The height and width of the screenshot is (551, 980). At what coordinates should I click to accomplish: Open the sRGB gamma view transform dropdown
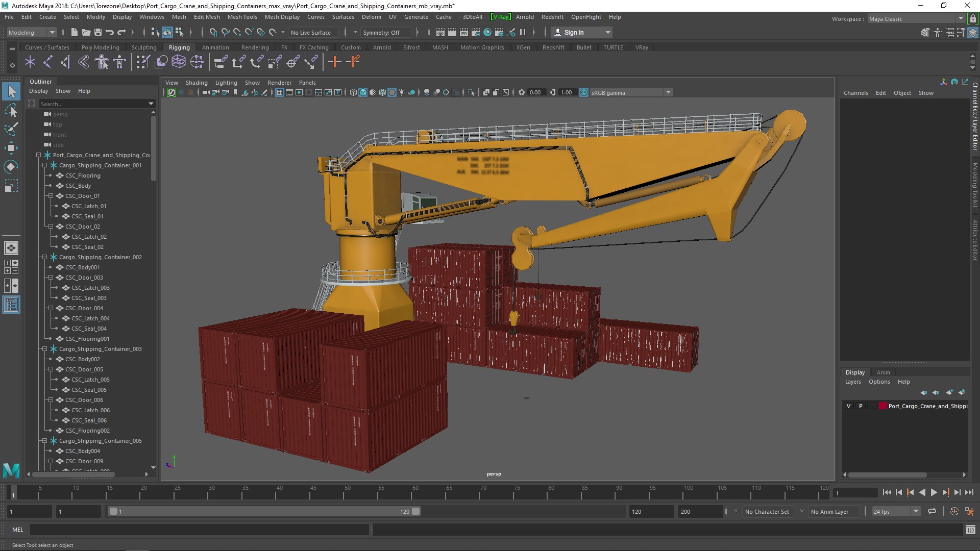point(631,92)
